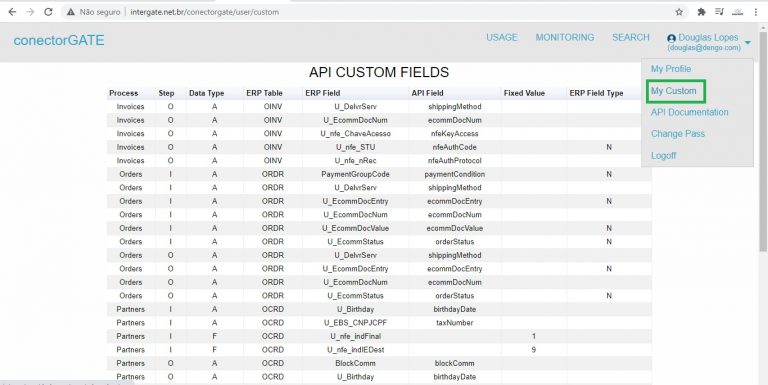Click the browser forward arrow
768x385 pixels.
30,12
